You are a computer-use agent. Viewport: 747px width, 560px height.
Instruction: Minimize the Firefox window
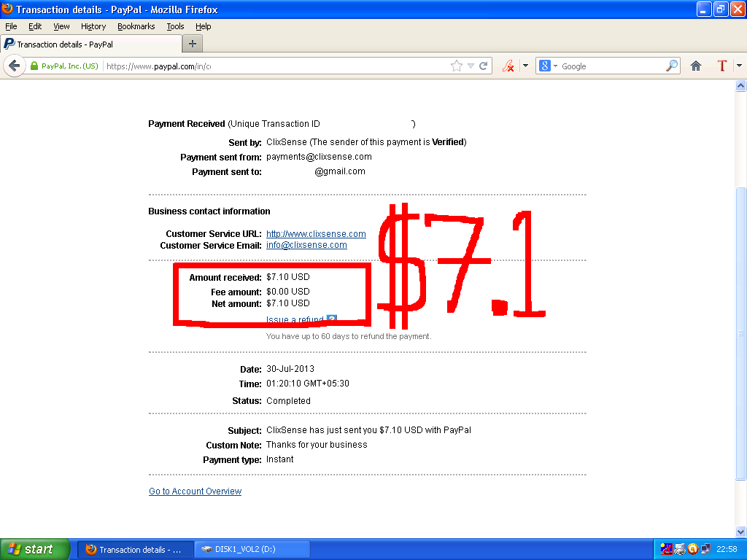click(x=704, y=9)
